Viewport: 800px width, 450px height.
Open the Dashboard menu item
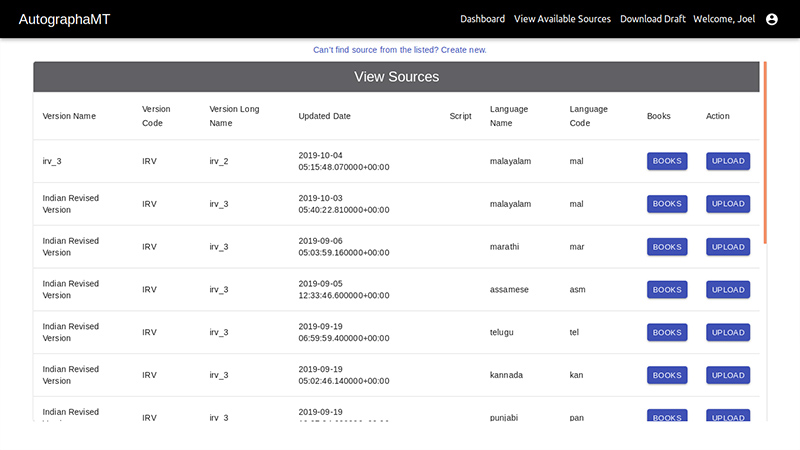[482, 19]
